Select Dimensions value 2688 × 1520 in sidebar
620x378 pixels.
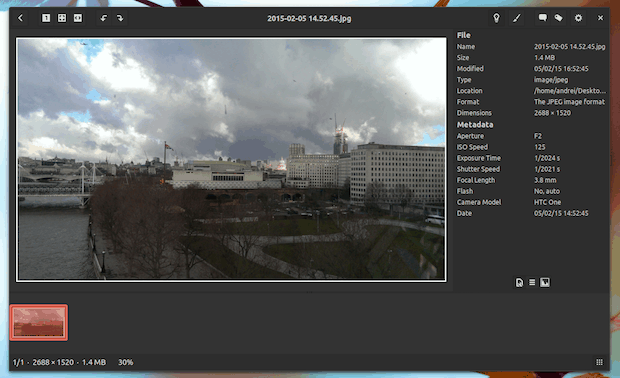tap(552, 113)
